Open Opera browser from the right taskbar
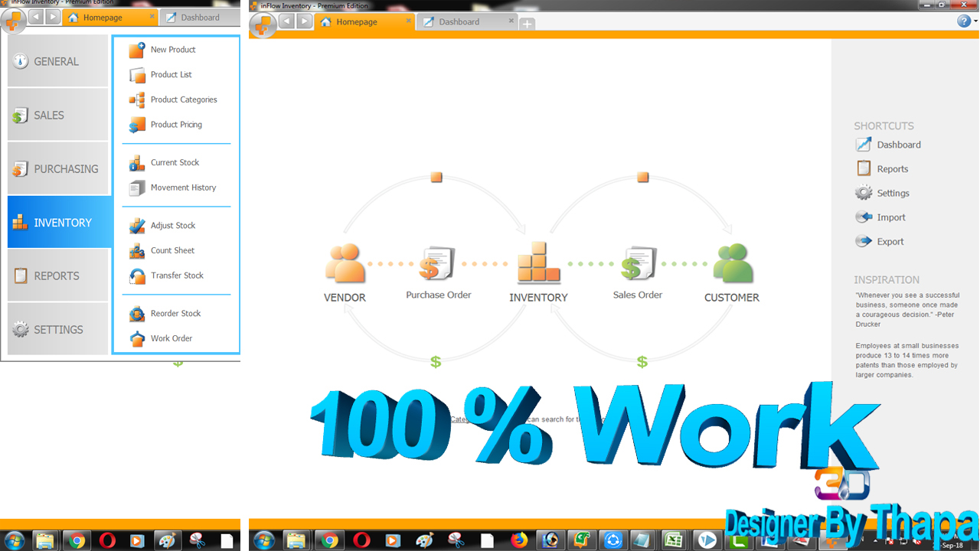Screen dimensions: 980x551 pyautogui.click(x=361, y=540)
